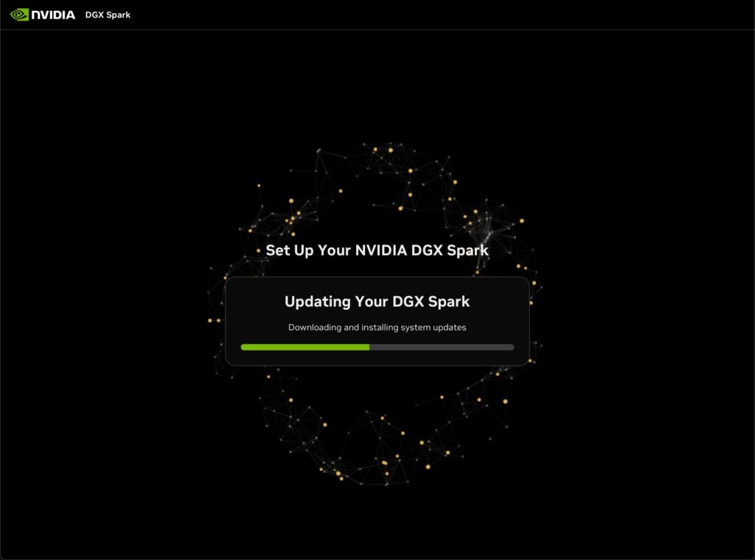The image size is (755, 560).
Task: Click 'Downloading and installing system updates' text
Action: (x=377, y=327)
